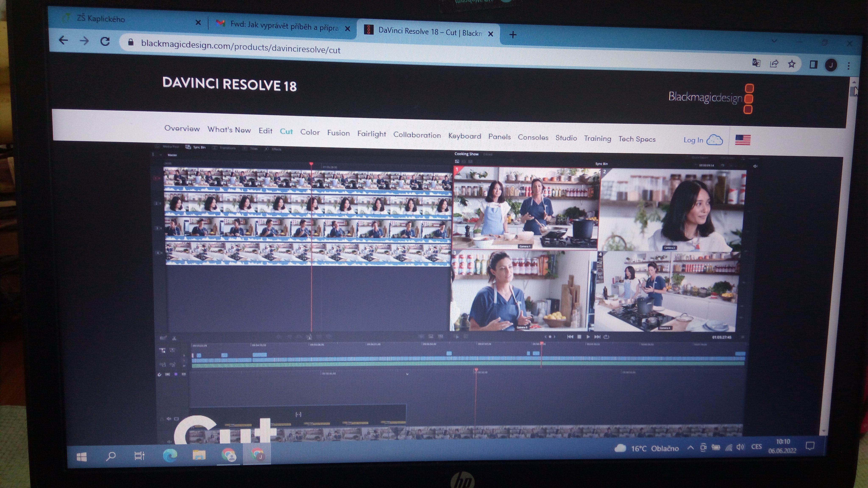Image resolution: width=868 pixels, height=488 pixels.
Task: Open Windows taskbar search icon
Action: coord(111,456)
